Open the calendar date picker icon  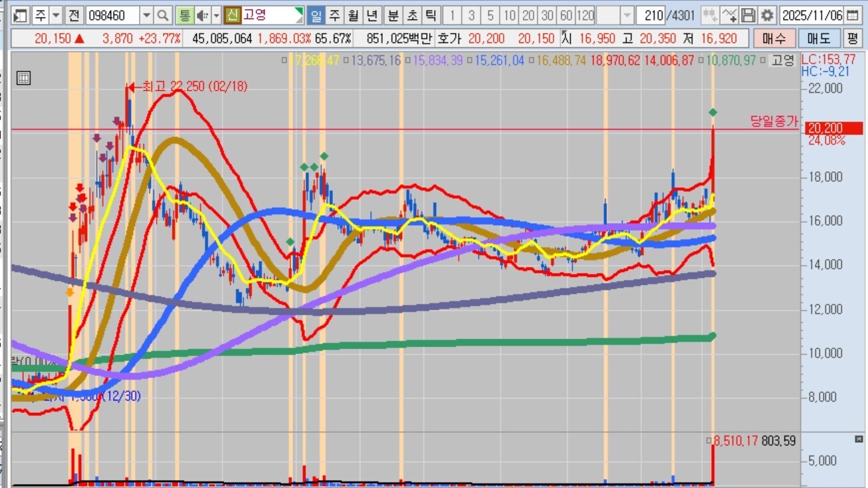pos(853,15)
